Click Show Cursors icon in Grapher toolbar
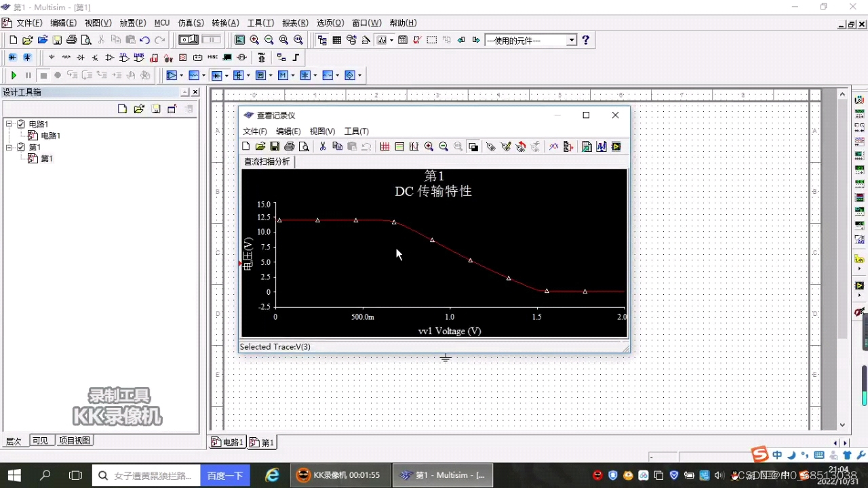Screen dimensions: 868x488 pos(413,146)
